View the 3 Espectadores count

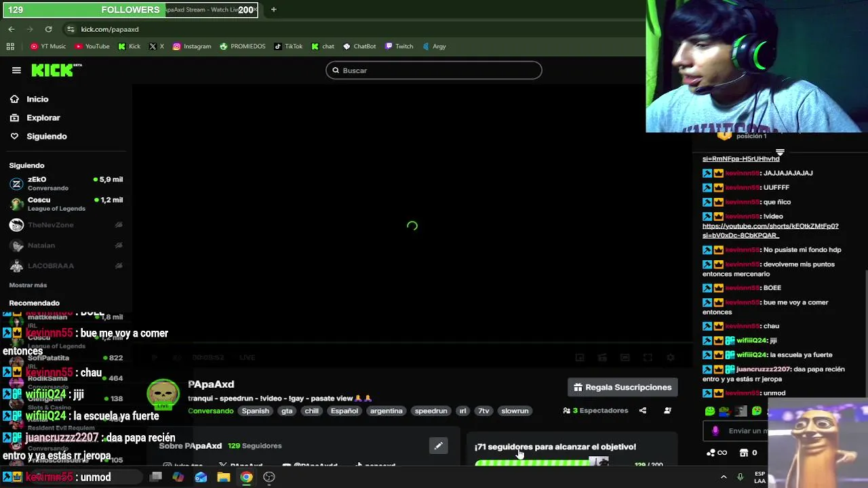click(x=595, y=411)
